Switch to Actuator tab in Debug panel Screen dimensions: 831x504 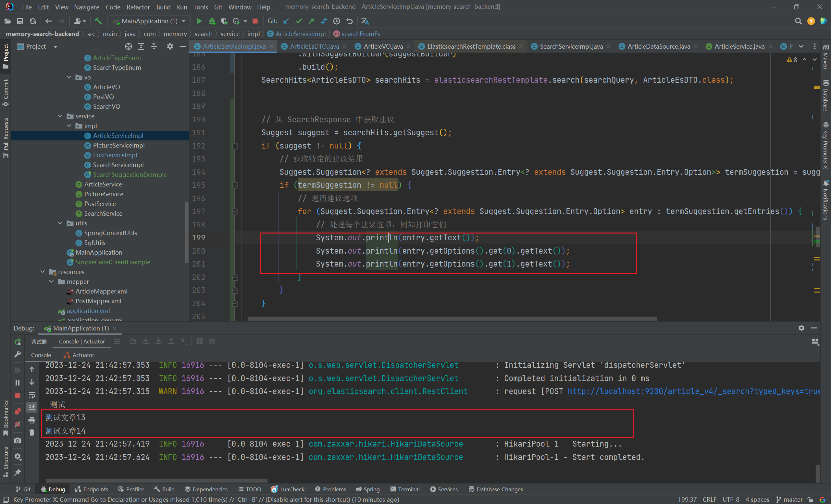point(79,355)
